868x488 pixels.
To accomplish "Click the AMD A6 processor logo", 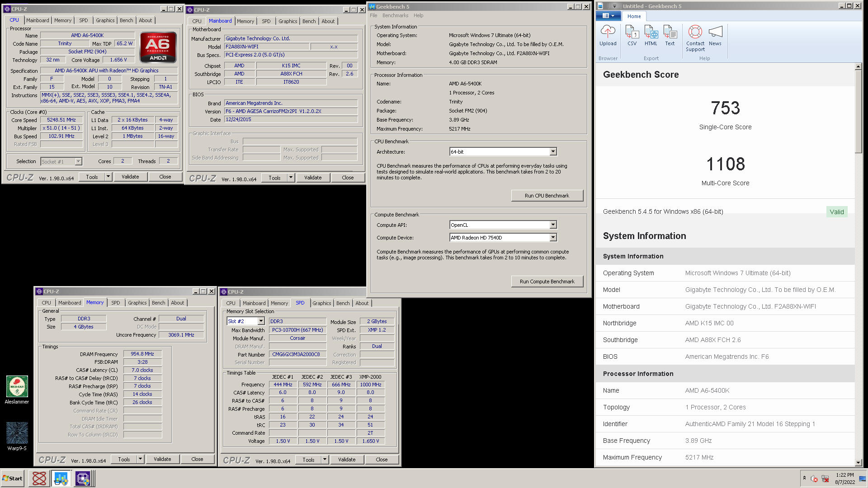I will [158, 47].
